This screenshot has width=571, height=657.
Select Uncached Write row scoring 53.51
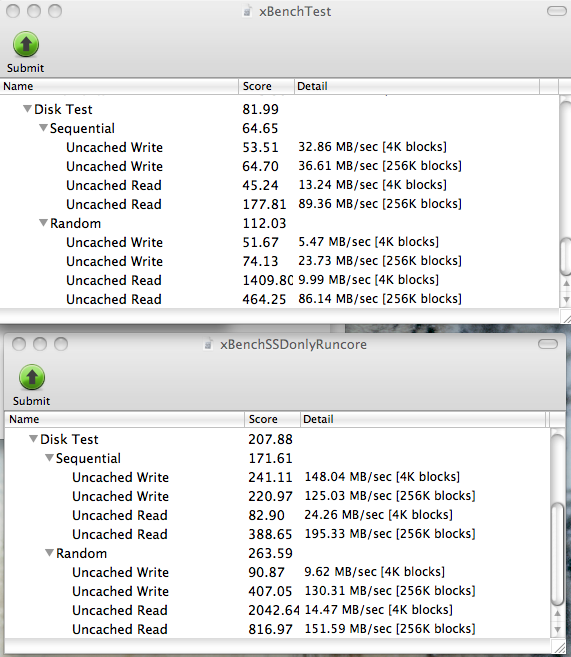tap(279, 147)
